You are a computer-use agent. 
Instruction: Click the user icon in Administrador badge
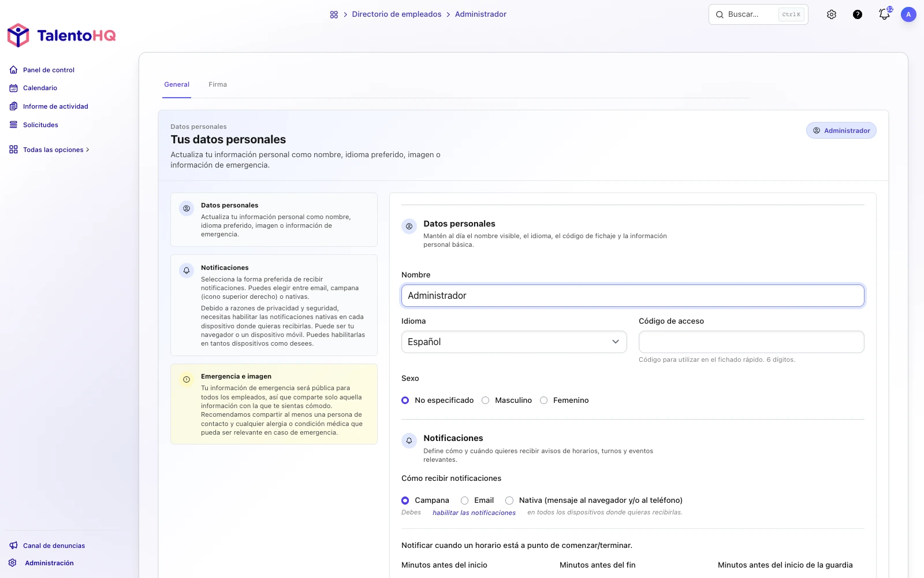pyautogui.click(x=817, y=131)
